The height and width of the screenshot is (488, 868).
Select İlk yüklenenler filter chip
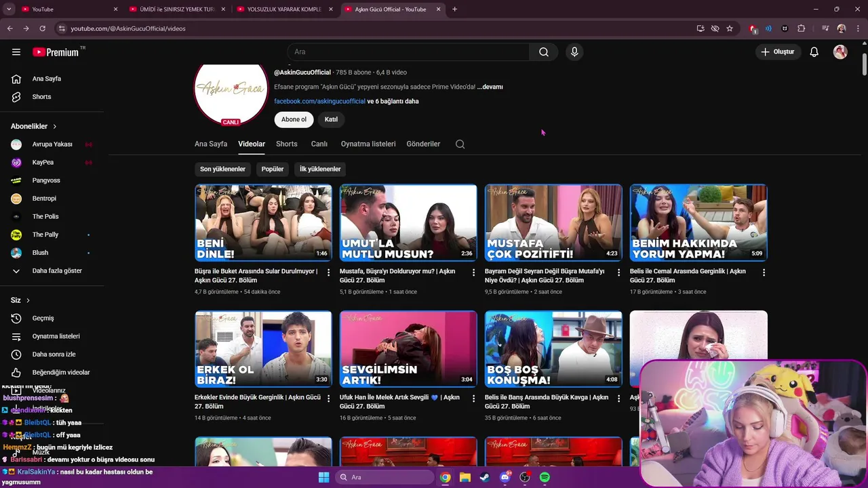tap(320, 169)
